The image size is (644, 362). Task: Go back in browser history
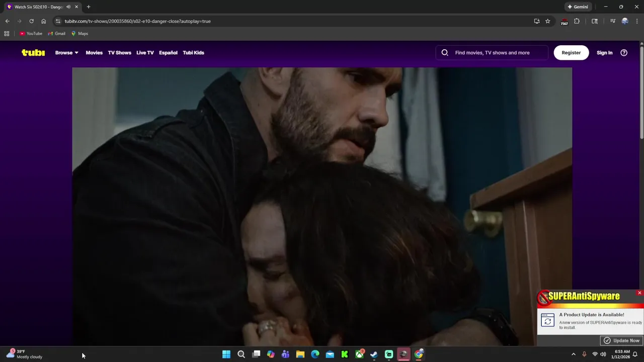[7, 21]
